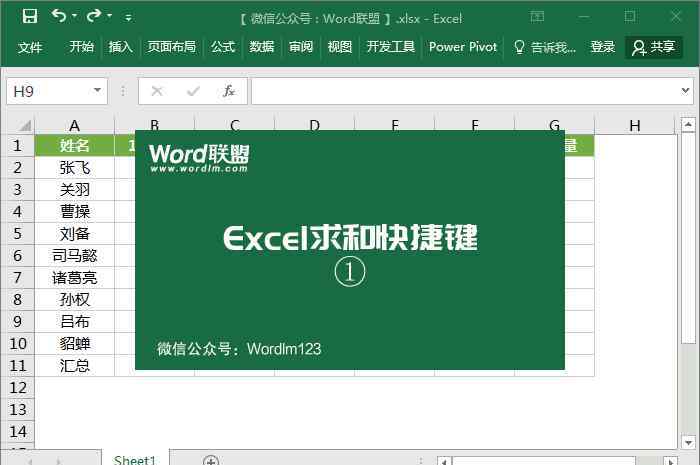
Task: Click the Enter checkmark formula bar icon
Action: tap(193, 91)
